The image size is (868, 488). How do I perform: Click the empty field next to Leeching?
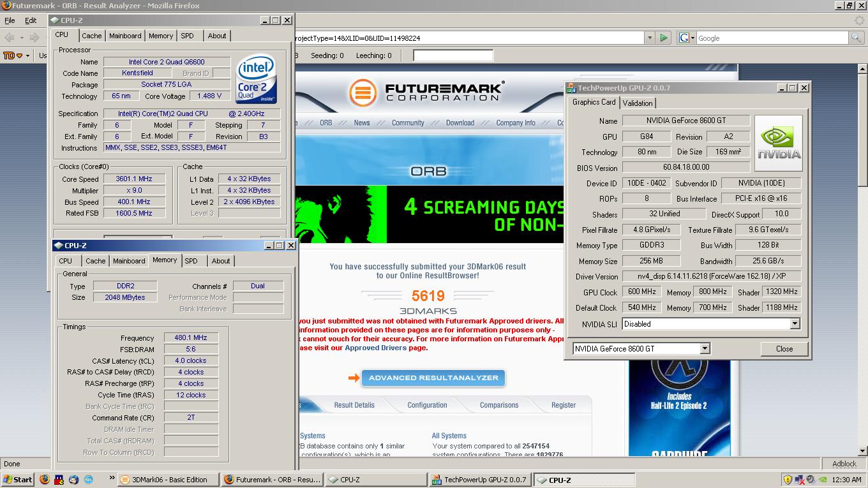point(453,55)
